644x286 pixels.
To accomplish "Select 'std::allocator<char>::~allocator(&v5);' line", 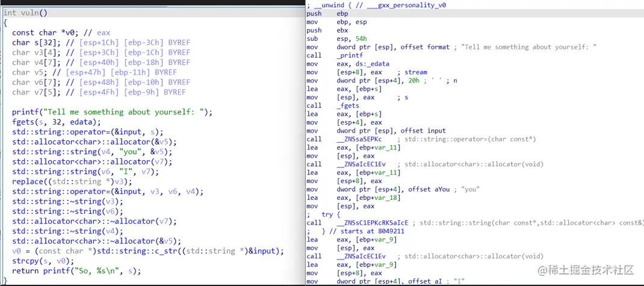I will tap(96, 241).
